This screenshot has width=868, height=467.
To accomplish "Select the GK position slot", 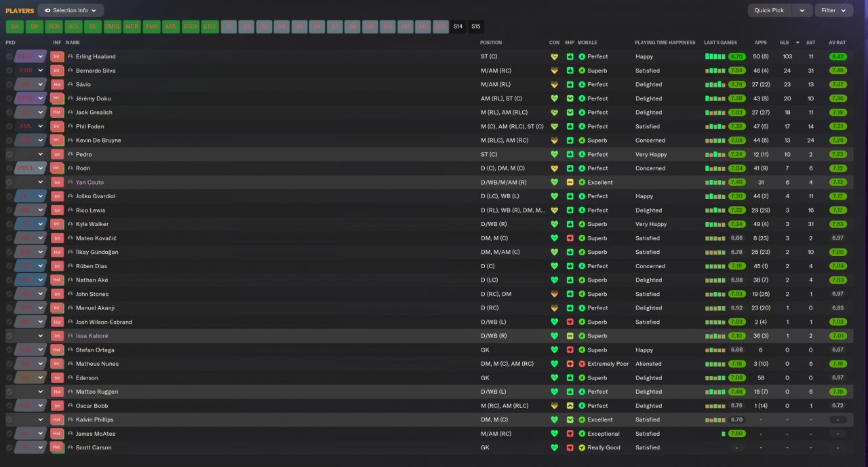I will [15, 26].
